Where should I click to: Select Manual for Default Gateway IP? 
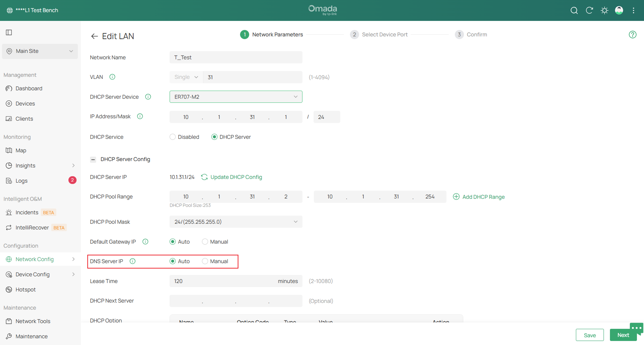(205, 241)
